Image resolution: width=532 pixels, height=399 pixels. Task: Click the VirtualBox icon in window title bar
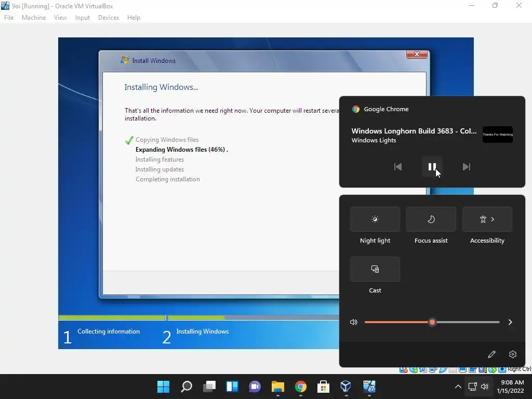pyautogui.click(x=5, y=6)
